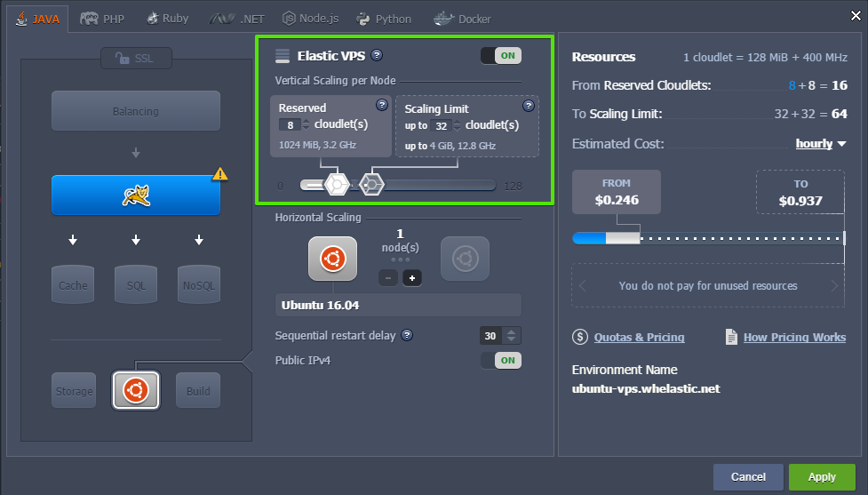Click the Scaling Limit help icon
Viewport: 868px width, 495px height.
point(529,105)
